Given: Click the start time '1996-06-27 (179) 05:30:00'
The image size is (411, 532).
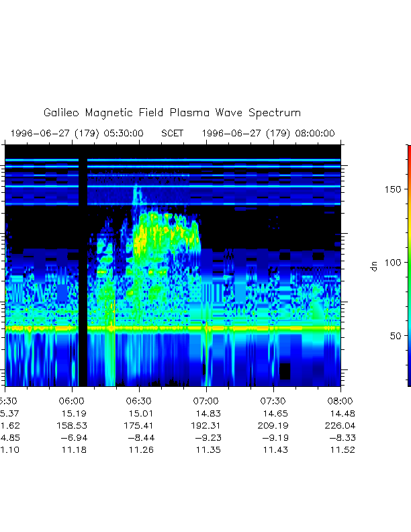Looking at the screenshot, I should click(x=77, y=134).
